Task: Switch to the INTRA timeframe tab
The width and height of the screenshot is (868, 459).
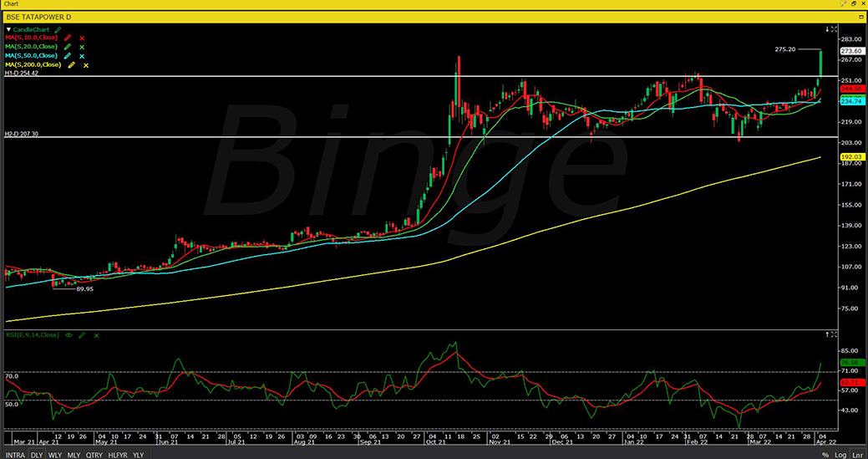Action: [x=15, y=455]
